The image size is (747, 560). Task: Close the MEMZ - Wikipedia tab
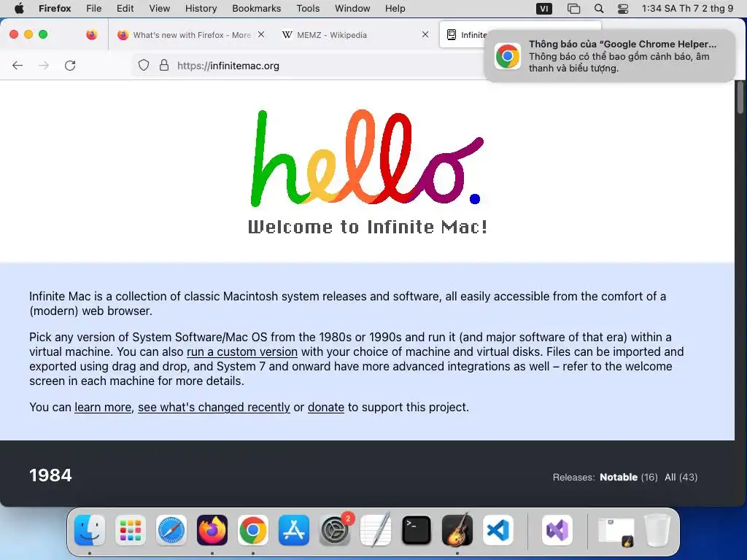(425, 34)
